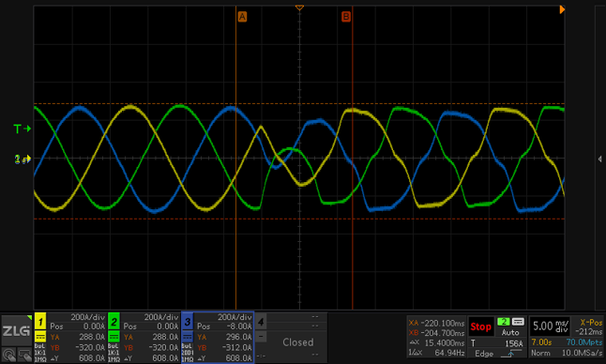Click channel 3 YB -312.0A readout
Screen dimensions: 606x364
pyautogui.click(x=224, y=347)
